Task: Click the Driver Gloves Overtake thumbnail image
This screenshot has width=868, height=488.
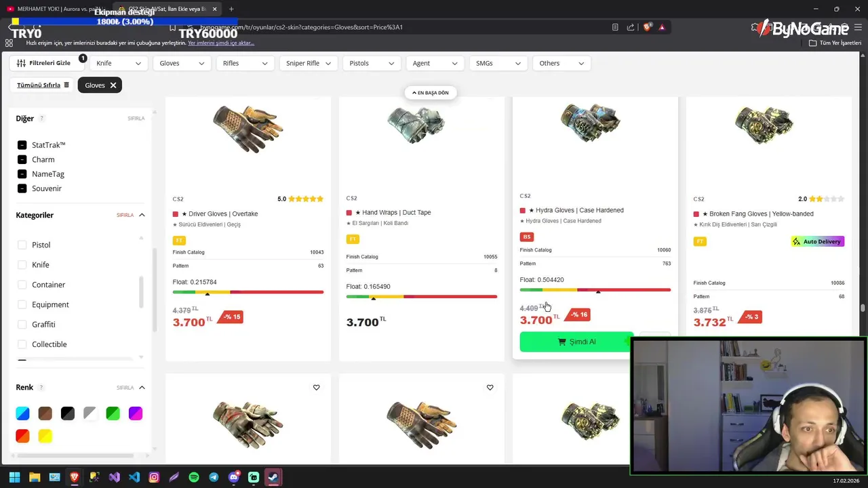Action: [248, 129]
